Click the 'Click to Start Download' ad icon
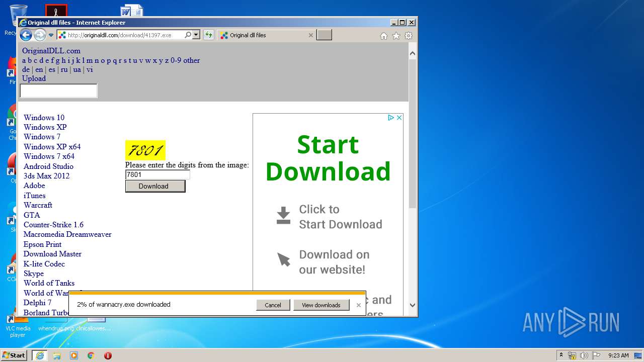This screenshot has width=644, height=362. 283,216
